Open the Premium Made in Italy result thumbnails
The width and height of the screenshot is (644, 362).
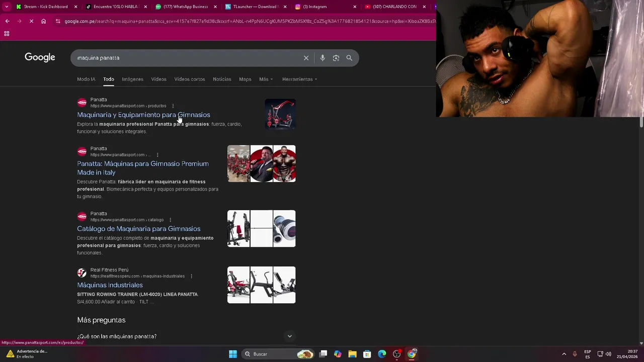pyautogui.click(x=262, y=163)
